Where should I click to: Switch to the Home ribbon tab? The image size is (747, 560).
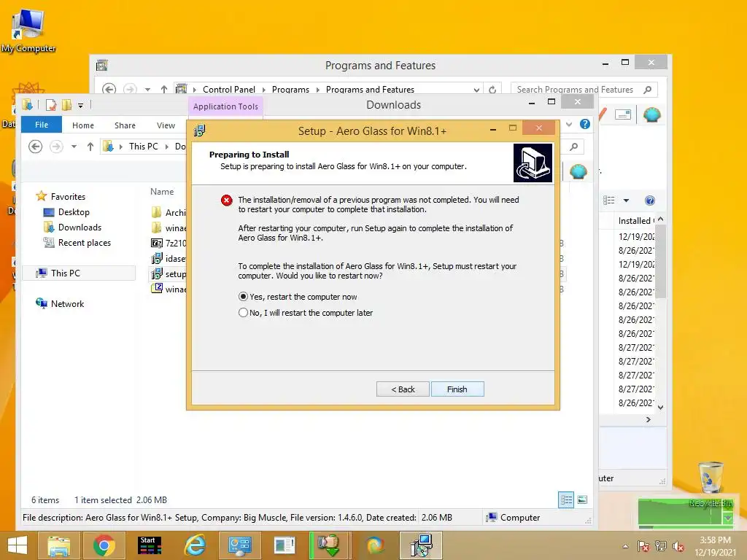[x=83, y=125]
